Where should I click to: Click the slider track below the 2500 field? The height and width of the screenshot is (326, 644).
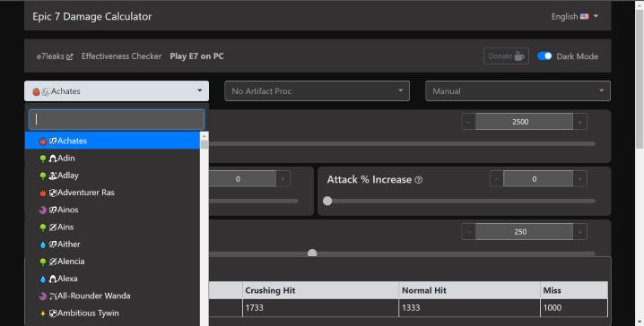coord(402,144)
